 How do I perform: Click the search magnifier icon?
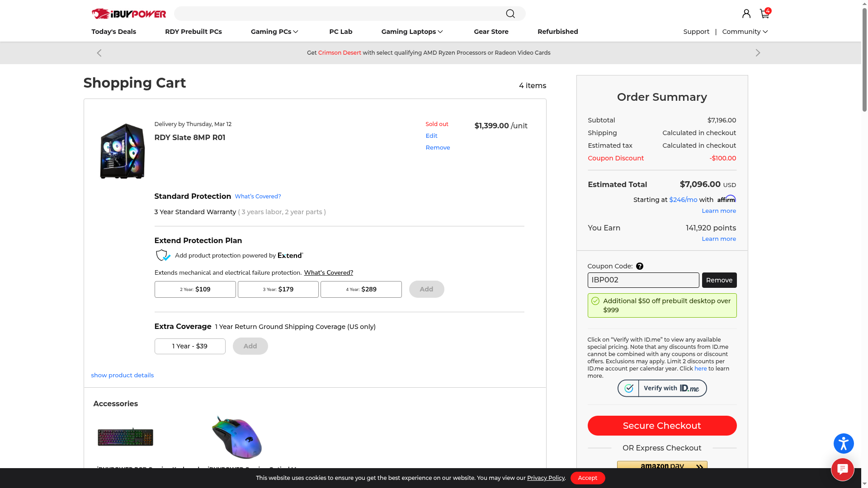(510, 14)
